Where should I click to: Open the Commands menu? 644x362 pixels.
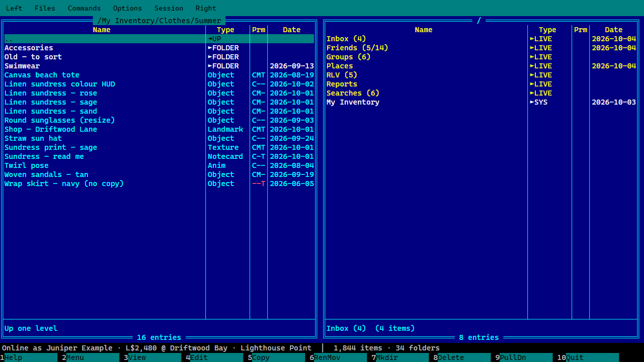tap(84, 8)
